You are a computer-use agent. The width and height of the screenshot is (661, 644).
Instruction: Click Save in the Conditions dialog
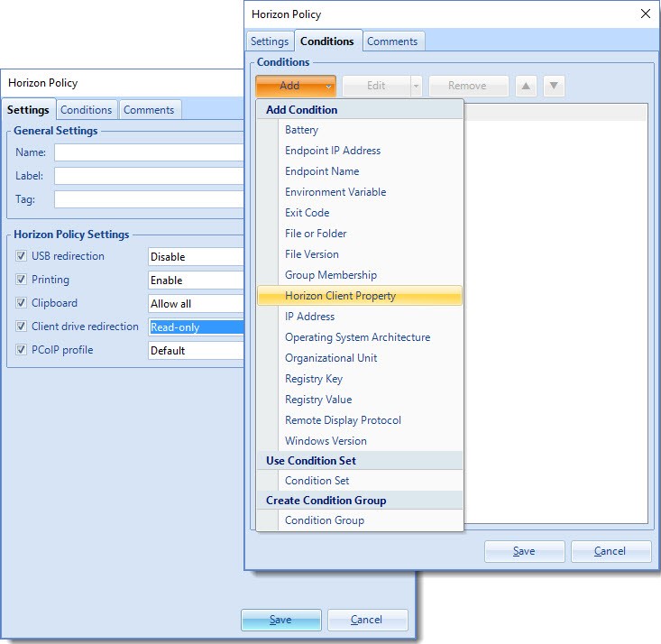pos(524,551)
